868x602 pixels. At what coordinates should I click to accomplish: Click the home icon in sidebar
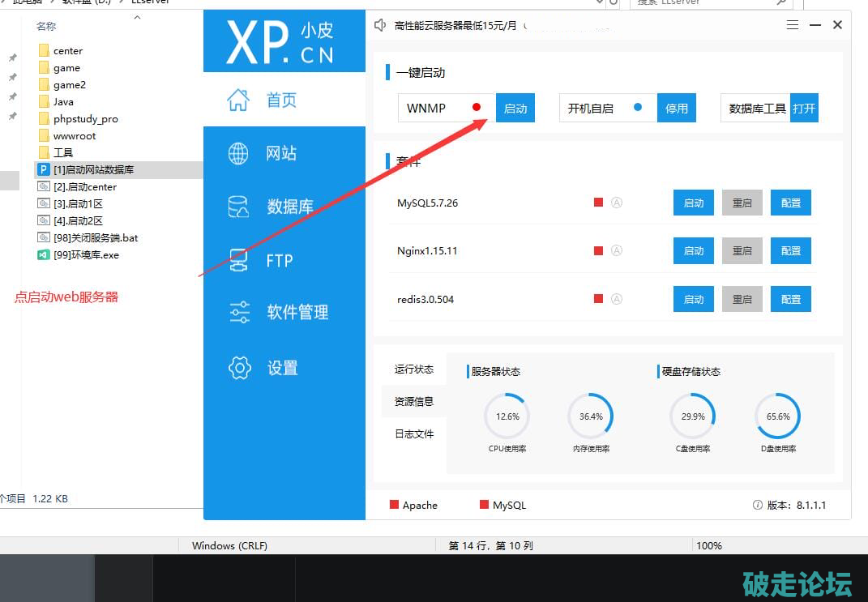pyautogui.click(x=238, y=100)
